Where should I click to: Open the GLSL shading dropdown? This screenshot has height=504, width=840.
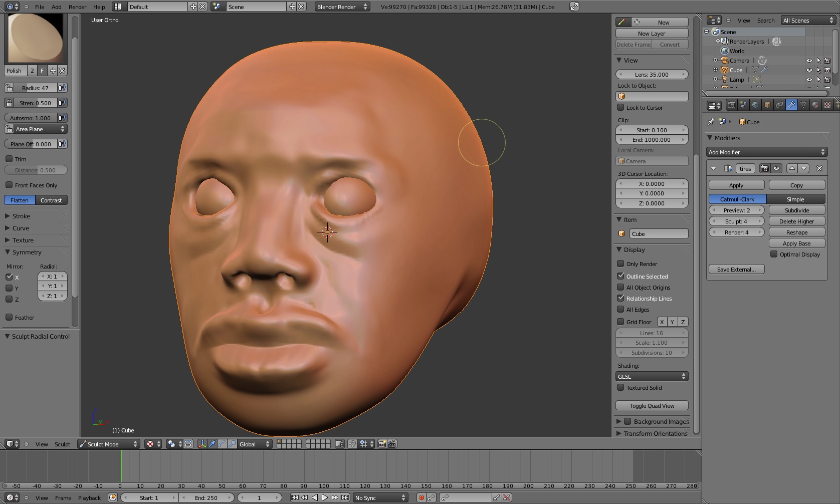652,376
